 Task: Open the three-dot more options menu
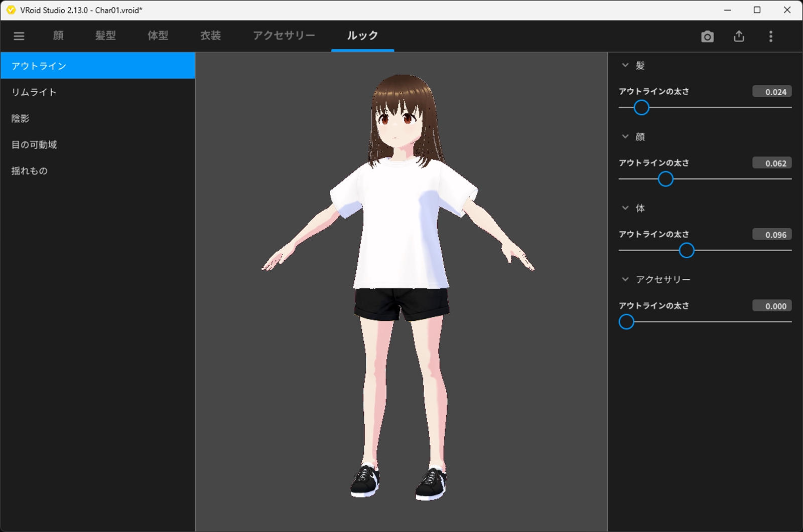[771, 36]
